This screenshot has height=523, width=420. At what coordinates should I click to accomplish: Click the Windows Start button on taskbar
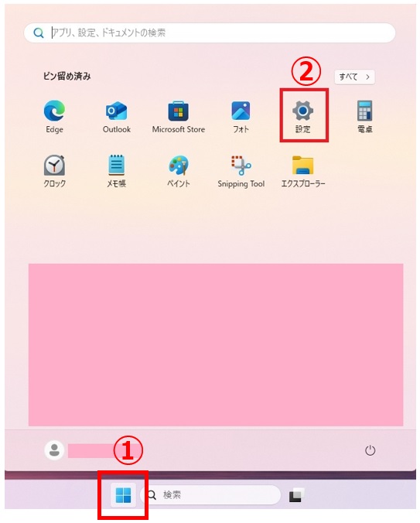[123, 494]
